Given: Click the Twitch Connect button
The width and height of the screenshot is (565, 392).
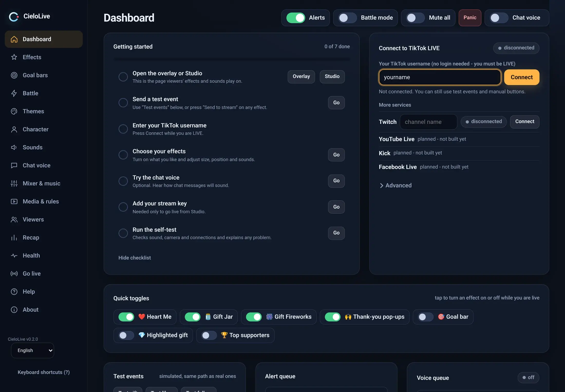Looking at the screenshot, I should click(x=524, y=122).
